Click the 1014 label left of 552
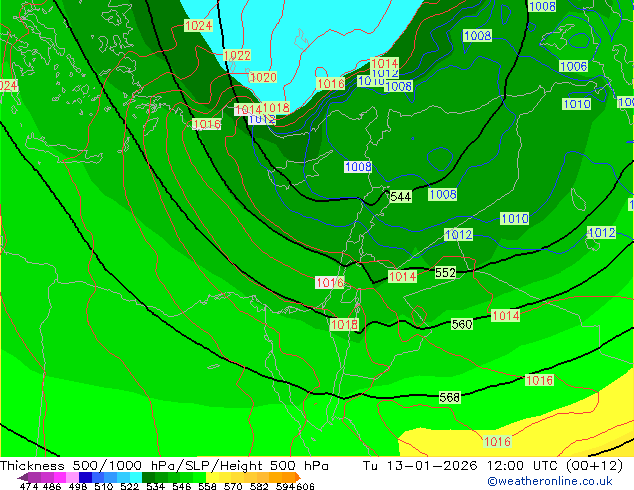Screen dimensions: 634x490 [402, 277]
